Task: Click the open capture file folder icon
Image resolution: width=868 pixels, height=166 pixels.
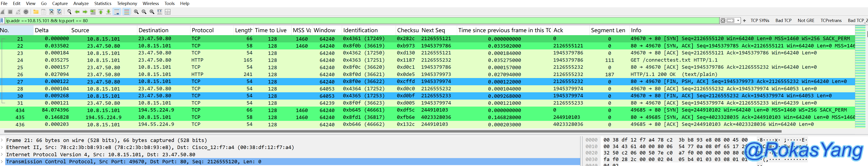Action: (36, 12)
